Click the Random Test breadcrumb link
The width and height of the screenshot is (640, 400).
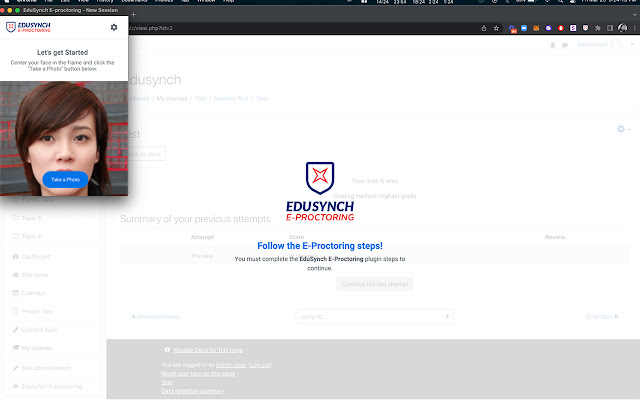pyautogui.click(x=231, y=98)
